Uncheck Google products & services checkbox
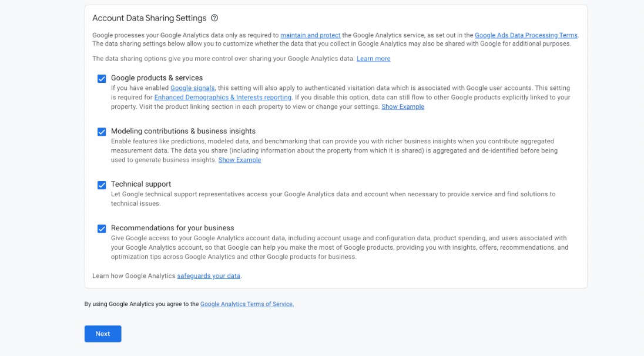The image size is (644, 356). [x=102, y=79]
